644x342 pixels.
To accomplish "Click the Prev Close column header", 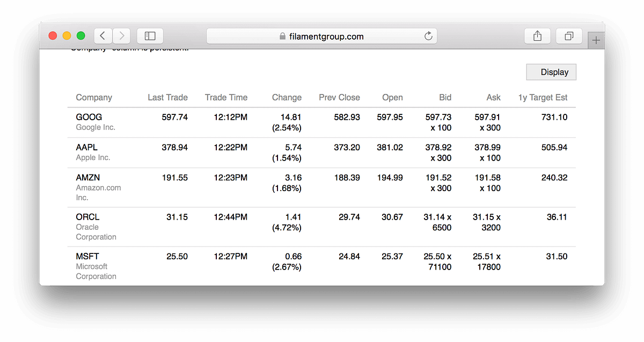I will [339, 97].
